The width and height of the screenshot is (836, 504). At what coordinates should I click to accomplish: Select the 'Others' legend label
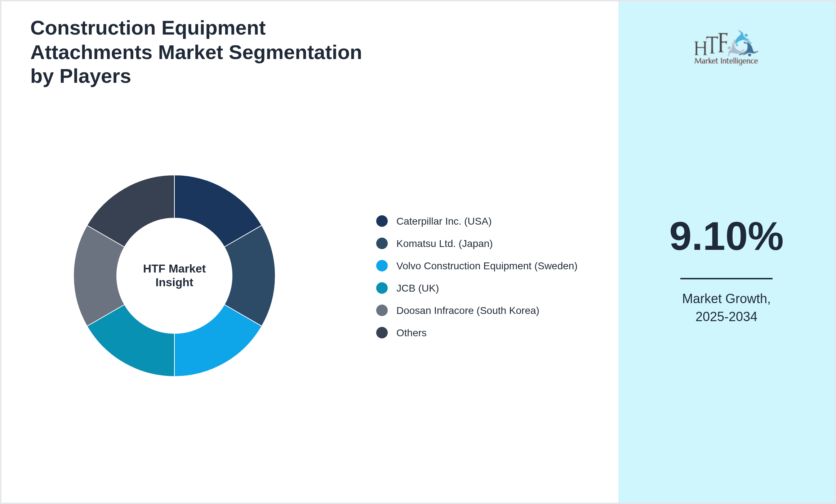click(412, 333)
